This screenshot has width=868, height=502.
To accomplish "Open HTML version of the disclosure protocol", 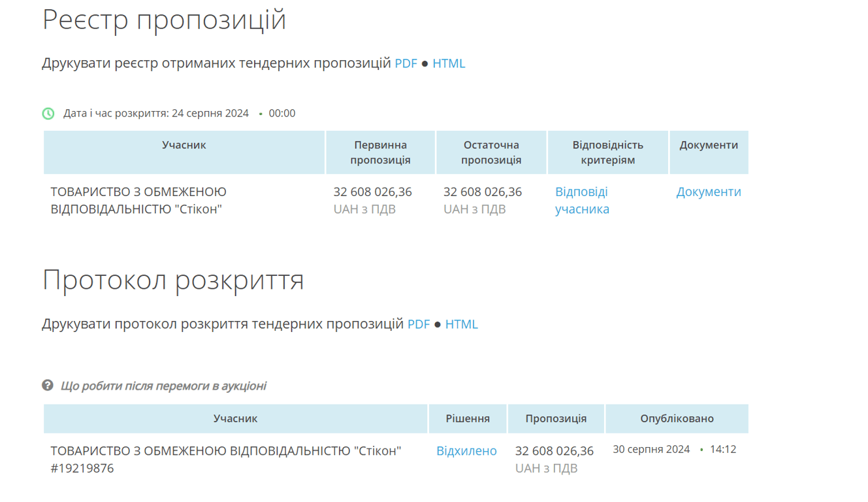I will pyautogui.click(x=461, y=324).
